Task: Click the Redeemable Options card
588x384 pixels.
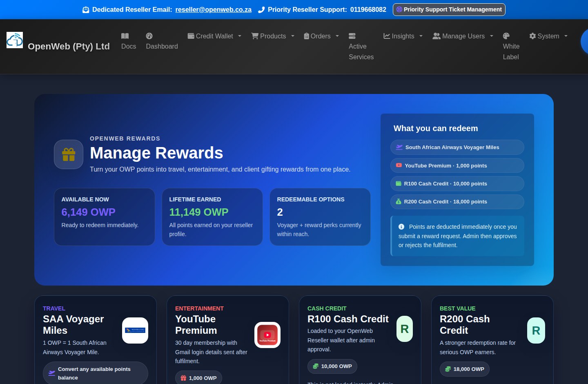Action: pos(320,217)
